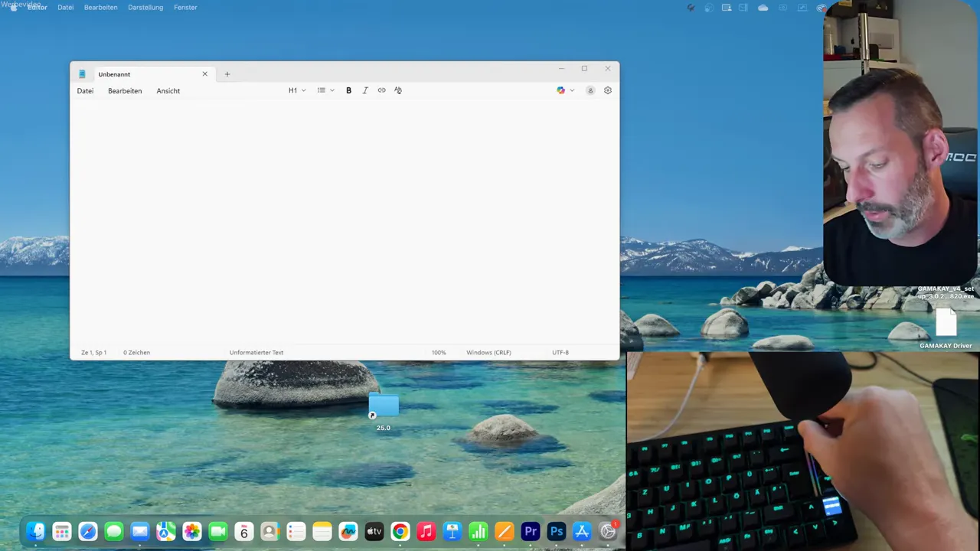Click the 0 Zeichen character count
The height and width of the screenshot is (551, 980).
[x=137, y=353]
